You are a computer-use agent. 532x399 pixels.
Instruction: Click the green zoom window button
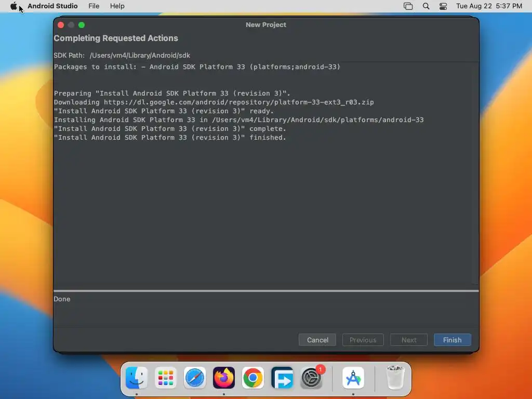(82, 25)
